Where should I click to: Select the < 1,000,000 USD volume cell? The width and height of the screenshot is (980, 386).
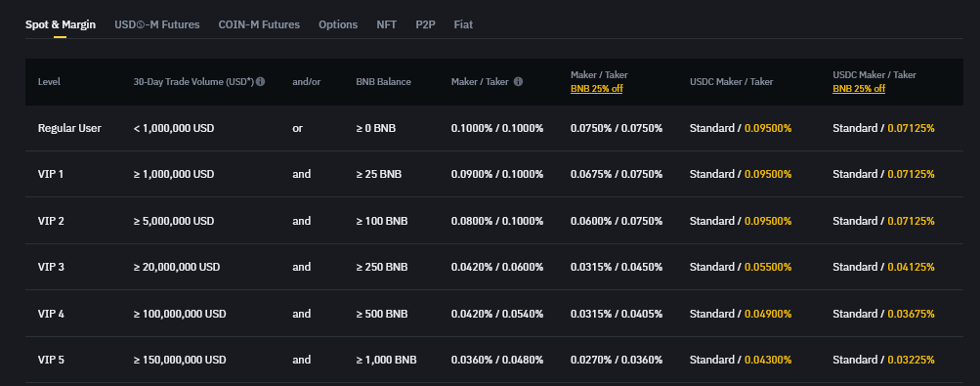click(174, 128)
